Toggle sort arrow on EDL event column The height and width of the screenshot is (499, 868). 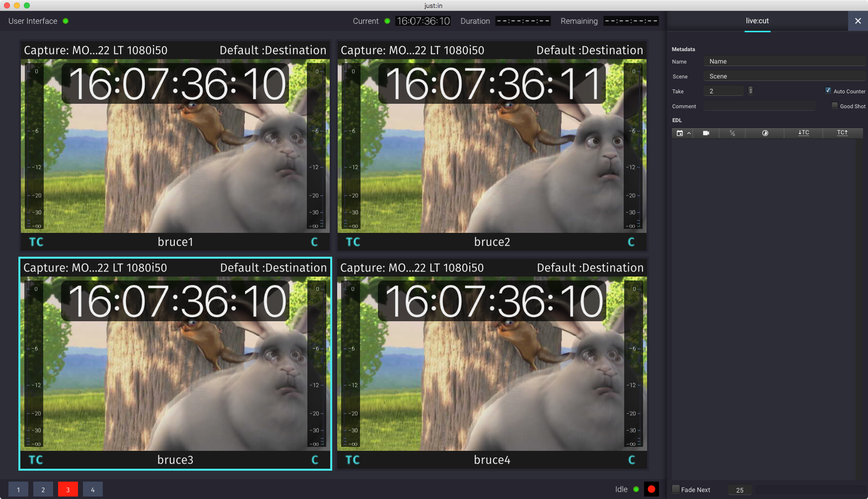(x=689, y=133)
